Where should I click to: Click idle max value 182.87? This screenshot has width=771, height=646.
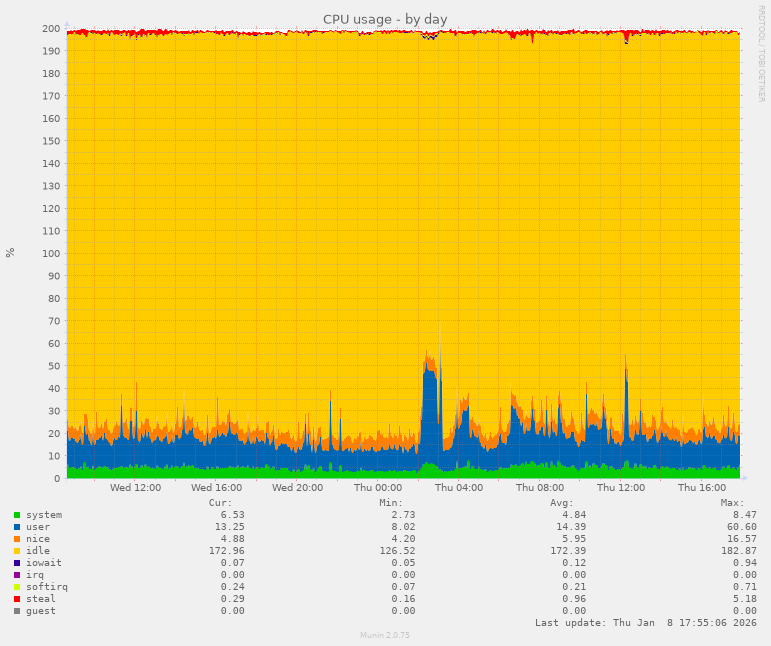(x=739, y=551)
